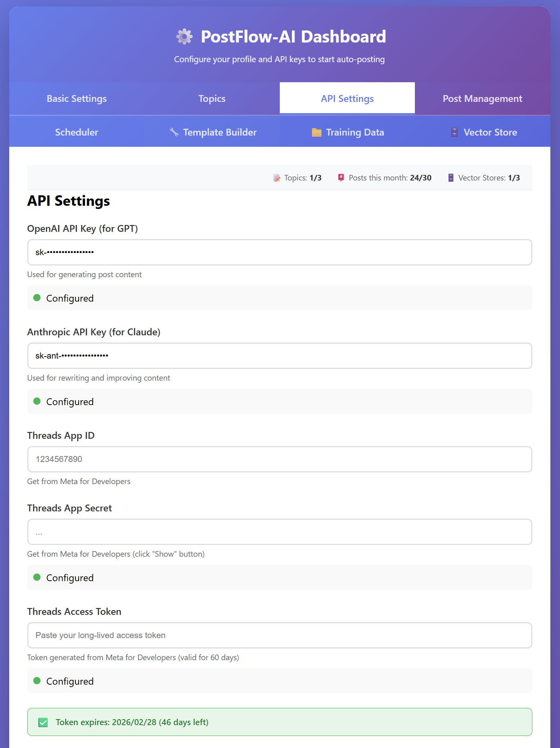560x748 pixels.
Task: Click 'Token generated from Meta for Developers' hint
Action: click(x=133, y=657)
